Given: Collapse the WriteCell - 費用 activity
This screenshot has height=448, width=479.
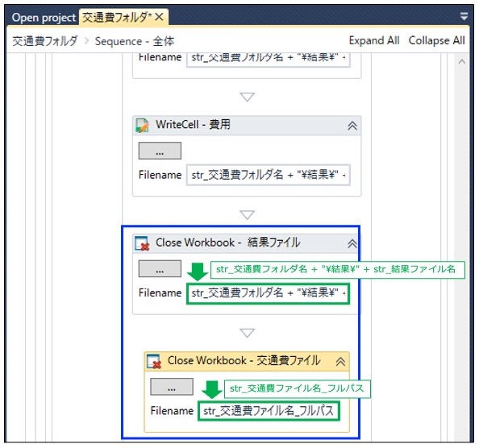Looking at the screenshot, I should point(352,126).
